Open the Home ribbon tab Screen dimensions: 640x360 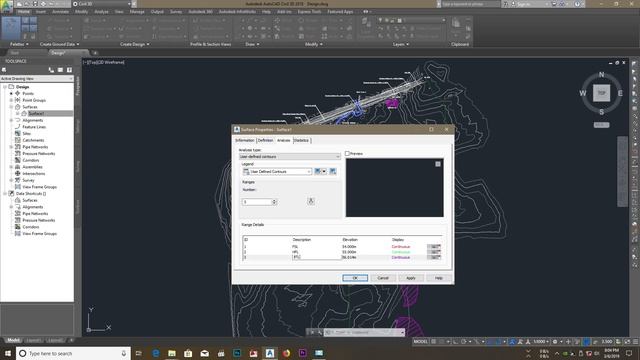pos(24,11)
